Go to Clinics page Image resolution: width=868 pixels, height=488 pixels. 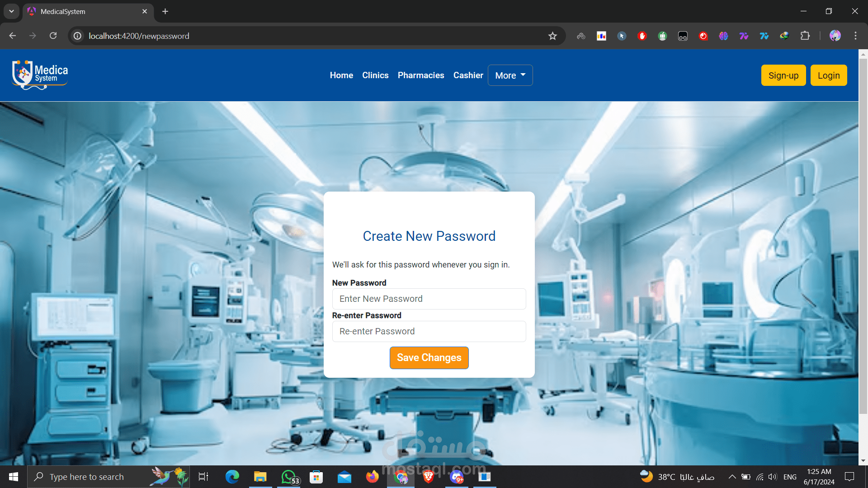tap(375, 75)
